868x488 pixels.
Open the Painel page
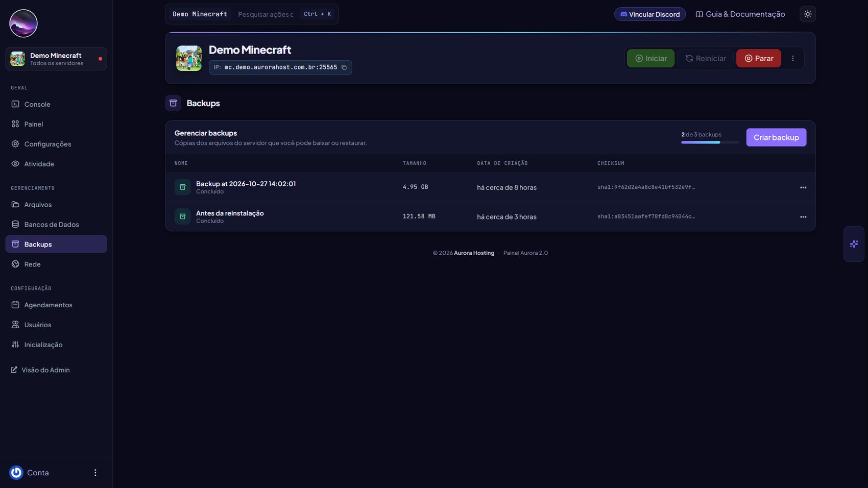(56, 124)
